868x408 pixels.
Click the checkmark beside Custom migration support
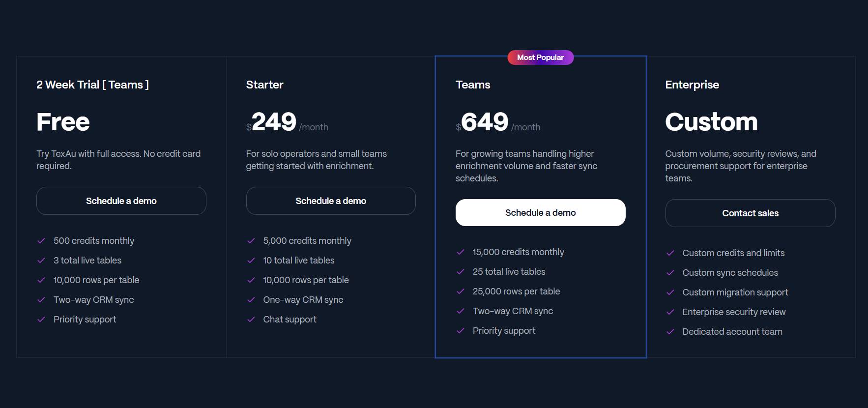click(670, 292)
